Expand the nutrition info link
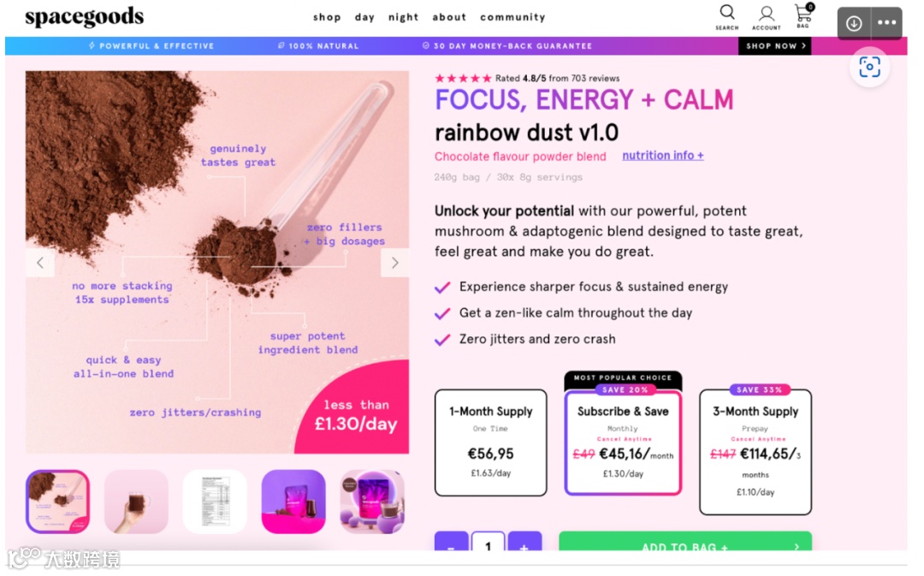This screenshot has width=924, height=576. coord(663,156)
